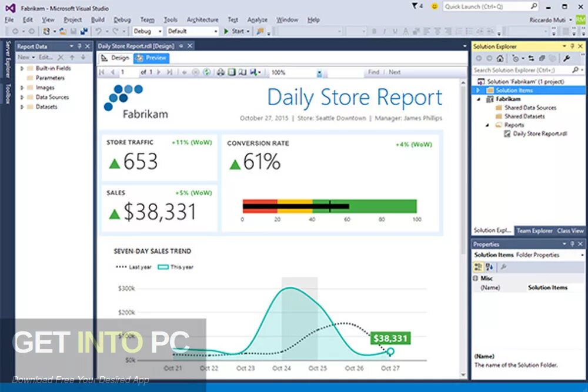Click Delete X in Report Data toolbar
The height and width of the screenshot is (392, 588).
pos(61,58)
